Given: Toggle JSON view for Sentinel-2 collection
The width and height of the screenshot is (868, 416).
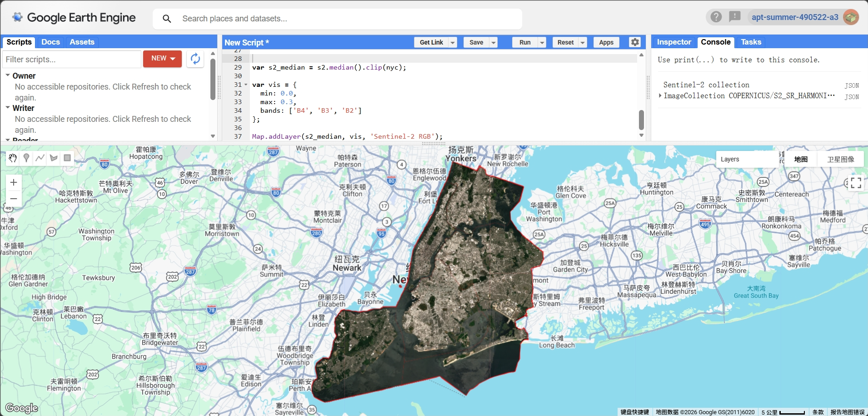Looking at the screenshot, I should (852, 85).
